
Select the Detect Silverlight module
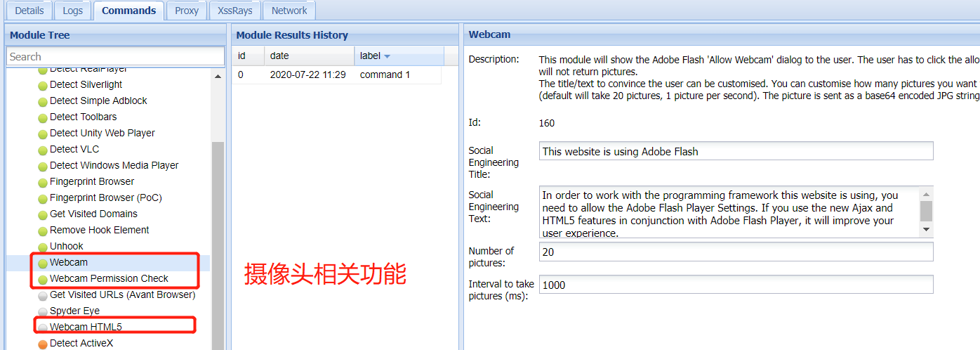coord(86,84)
